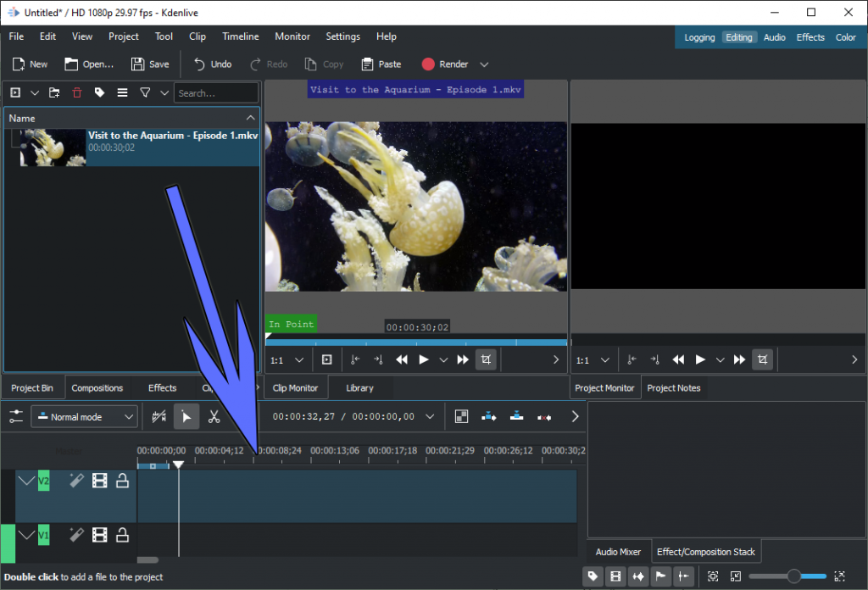Click the tag icon in project bin
Viewport: 868px width, 590px height.
point(100,93)
